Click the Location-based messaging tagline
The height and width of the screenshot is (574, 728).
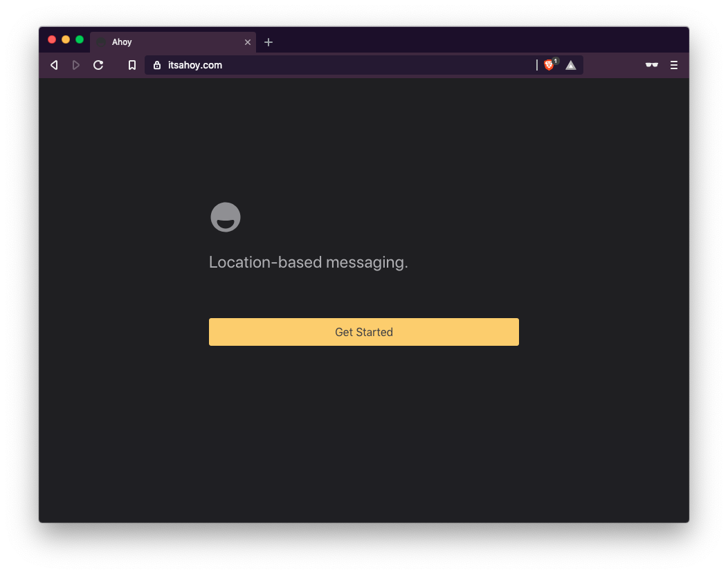point(308,262)
